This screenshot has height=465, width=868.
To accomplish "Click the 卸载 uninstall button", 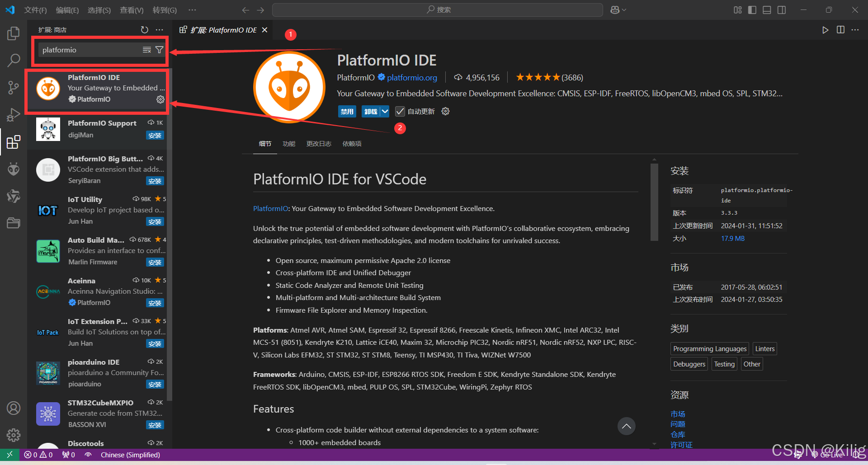I will point(371,111).
